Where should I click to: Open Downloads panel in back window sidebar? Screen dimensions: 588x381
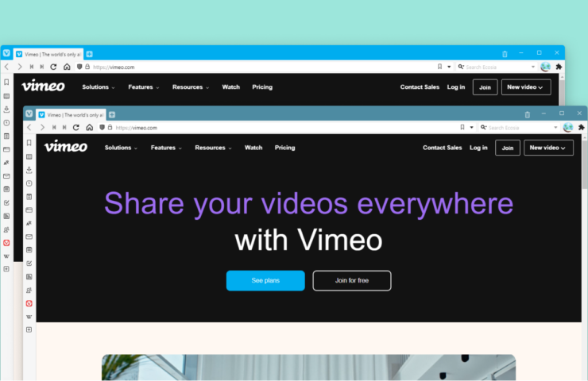tap(6, 109)
